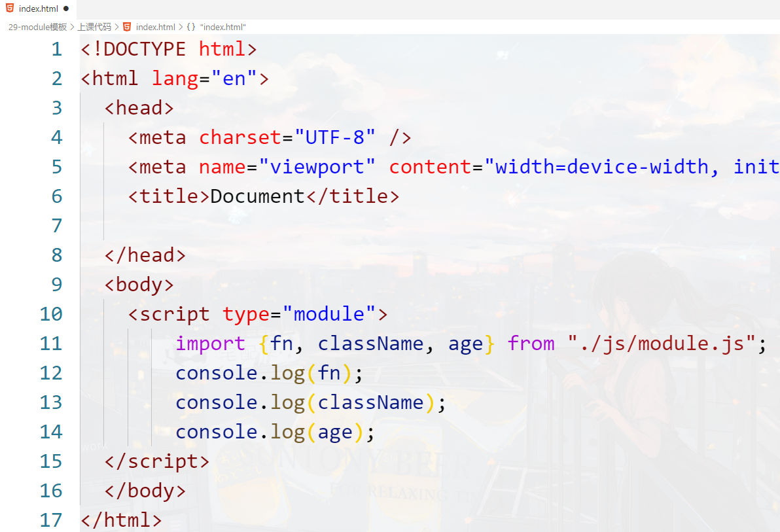Click age inside console.log on line 14
The height and width of the screenshot is (532, 780).
335,432
